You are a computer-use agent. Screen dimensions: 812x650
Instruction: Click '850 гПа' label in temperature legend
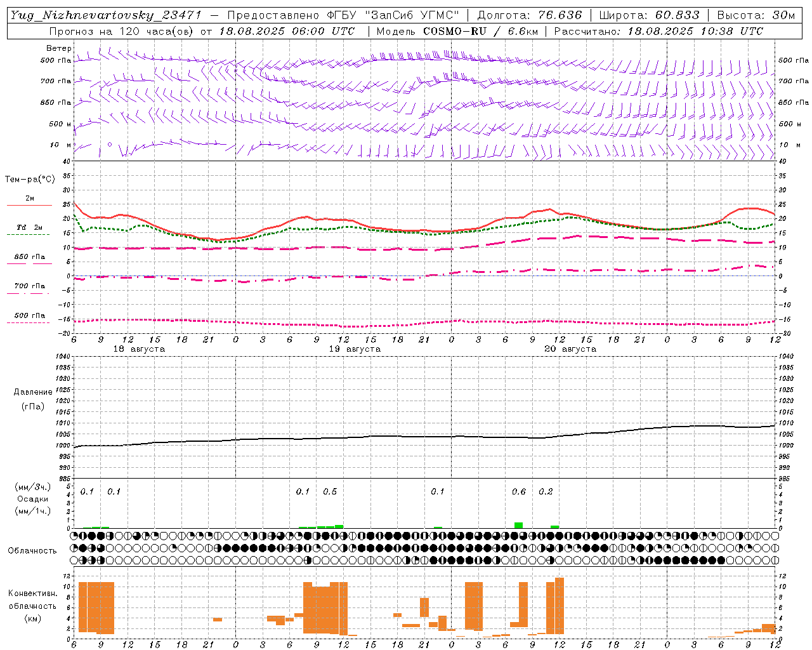coord(30,257)
